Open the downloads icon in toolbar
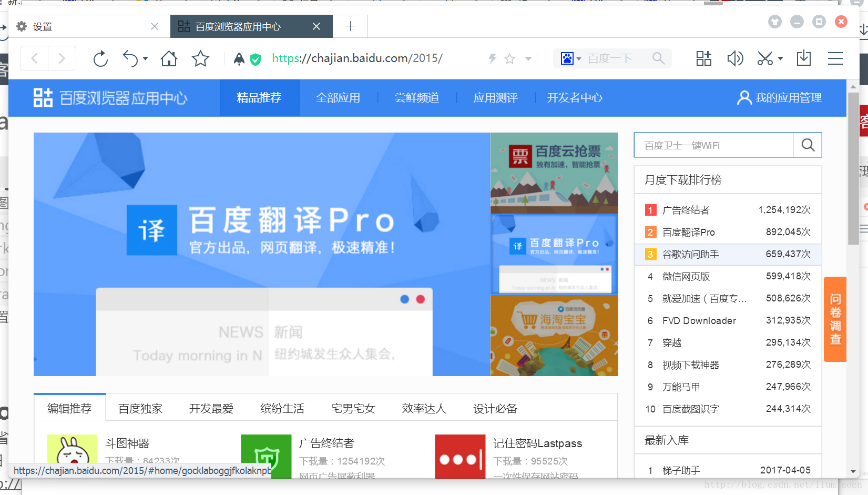This screenshot has width=868, height=495. pos(804,58)
